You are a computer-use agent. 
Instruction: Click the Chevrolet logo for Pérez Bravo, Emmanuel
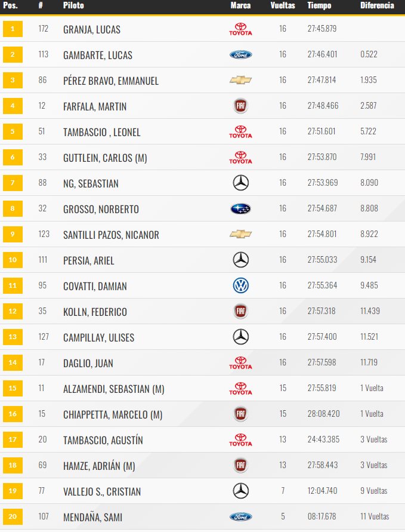coord(240,81)
